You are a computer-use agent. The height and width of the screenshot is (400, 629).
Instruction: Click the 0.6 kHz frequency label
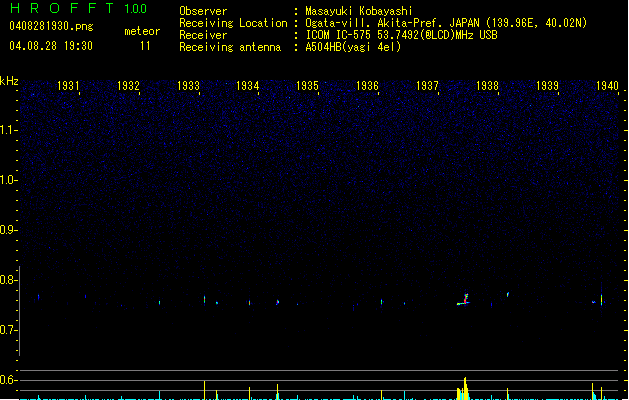click(8, 380)
